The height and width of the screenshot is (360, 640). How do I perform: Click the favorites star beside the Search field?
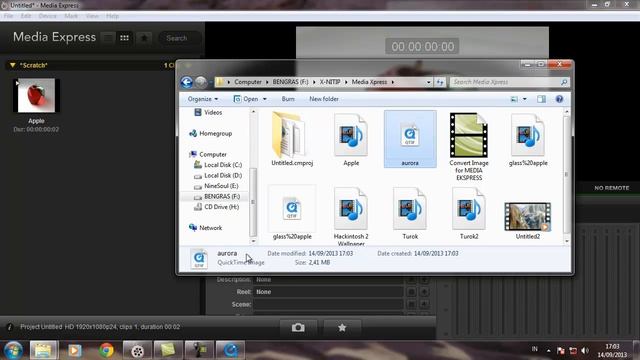click(144, 38)
